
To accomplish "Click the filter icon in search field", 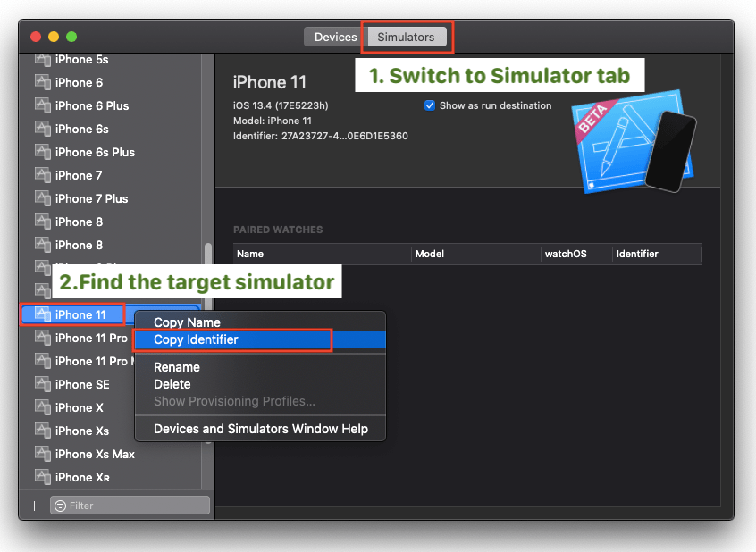I will pos(60,506).
